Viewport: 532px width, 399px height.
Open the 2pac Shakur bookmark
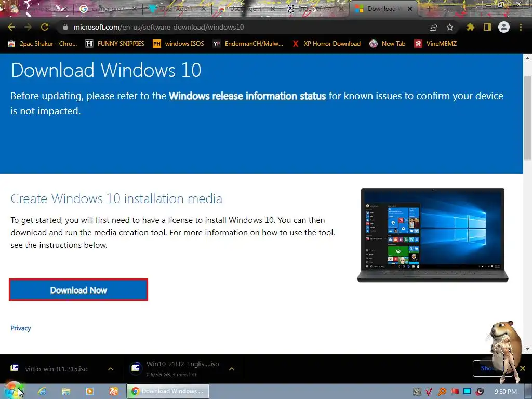click(43, 44)
